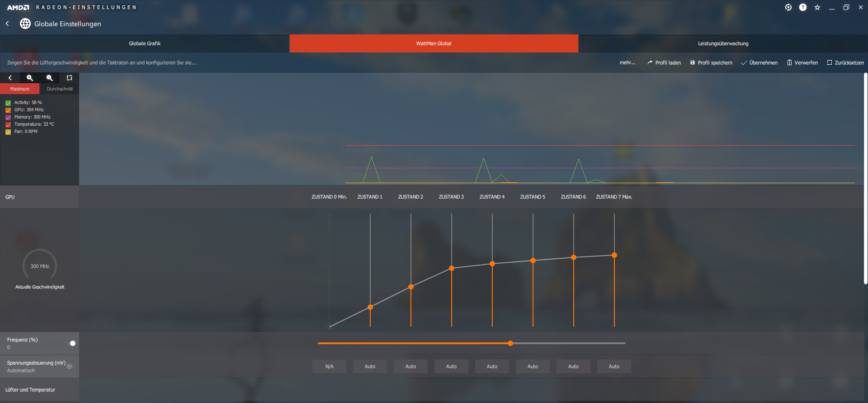Select the Durchschnitt graph mode
868x403 pixels.
pos(60,89)
